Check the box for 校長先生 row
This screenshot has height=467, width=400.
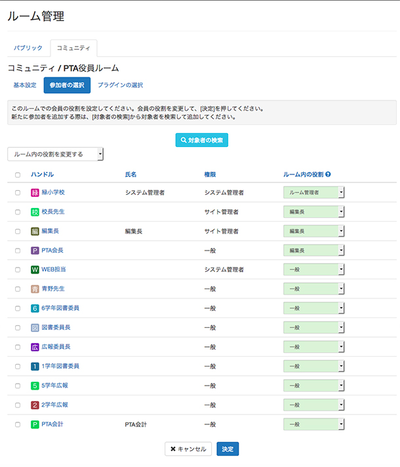point(18,212)
